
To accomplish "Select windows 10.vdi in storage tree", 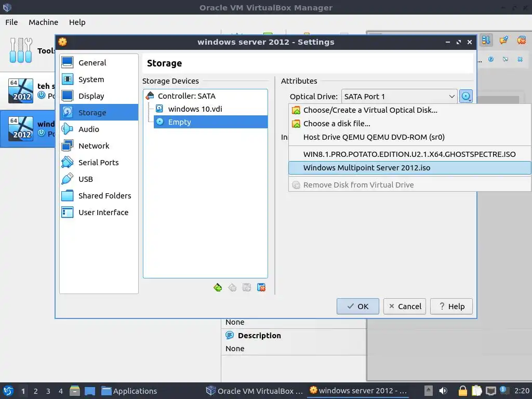I will coord(195,109).
